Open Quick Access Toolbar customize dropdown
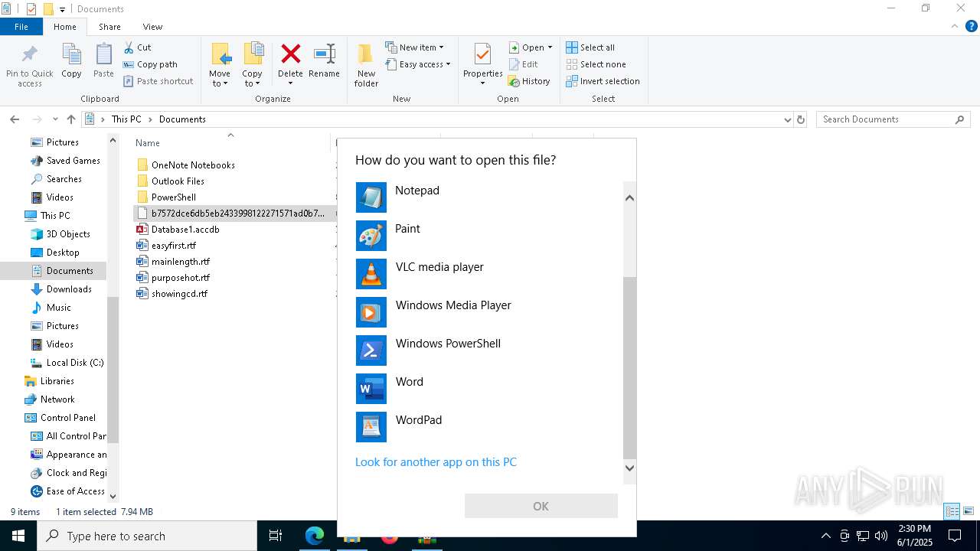This screenshot has height=551, width=980. coord(62,9)
